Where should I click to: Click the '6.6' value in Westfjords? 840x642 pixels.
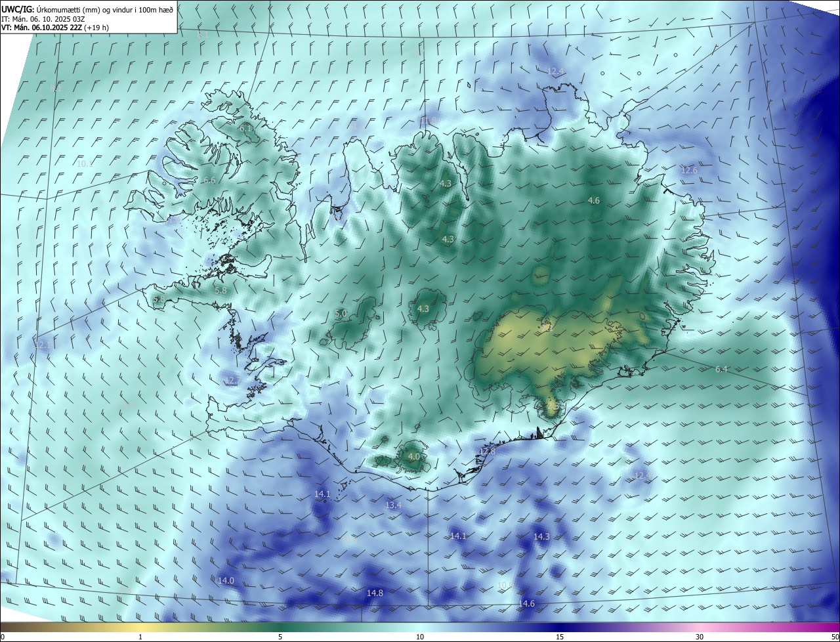tap(209, 180)
